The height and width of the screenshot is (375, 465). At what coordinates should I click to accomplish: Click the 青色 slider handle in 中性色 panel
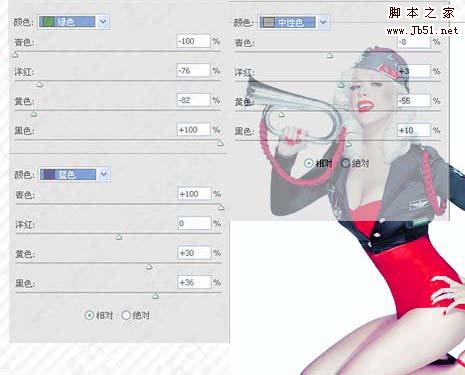point(330,56)
